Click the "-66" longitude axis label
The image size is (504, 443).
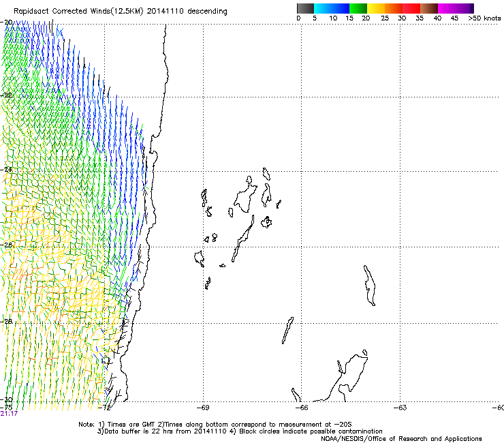tap(302, 408)
